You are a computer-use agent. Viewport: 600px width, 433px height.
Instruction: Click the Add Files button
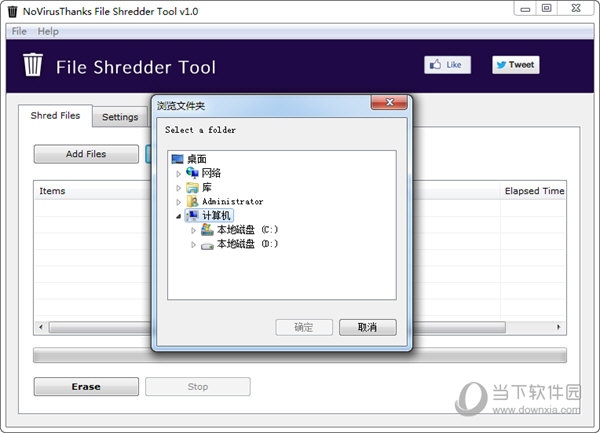[x=86, y=154]
